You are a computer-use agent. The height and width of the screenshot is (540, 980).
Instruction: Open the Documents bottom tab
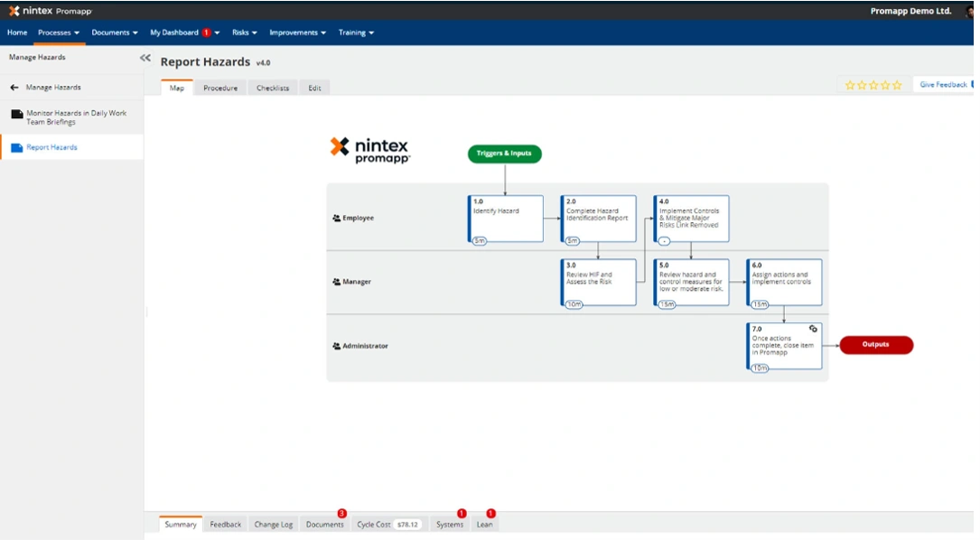tap(325, 525)
